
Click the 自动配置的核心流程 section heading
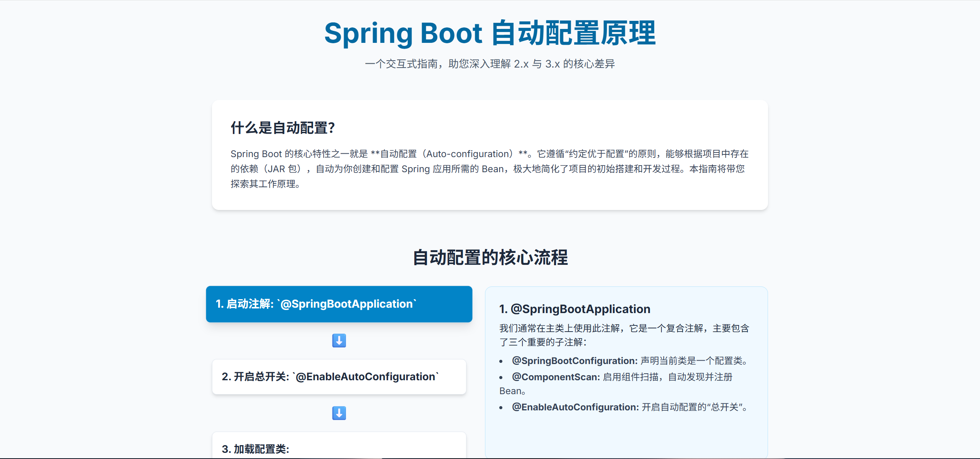[x=490, y=257]
